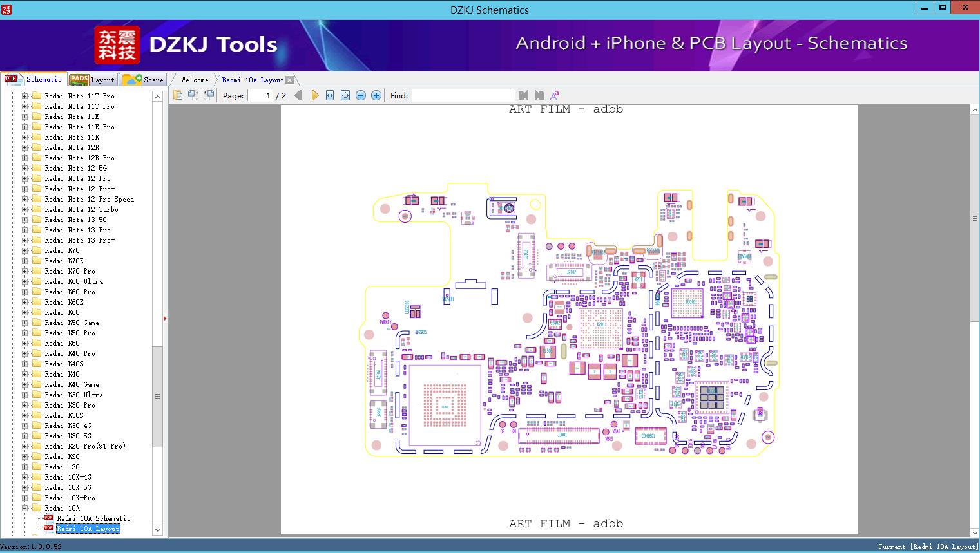Screen dimensions: 980x553
Task: Collapse the Redmi 10A folder
Action: click(25, 508)
